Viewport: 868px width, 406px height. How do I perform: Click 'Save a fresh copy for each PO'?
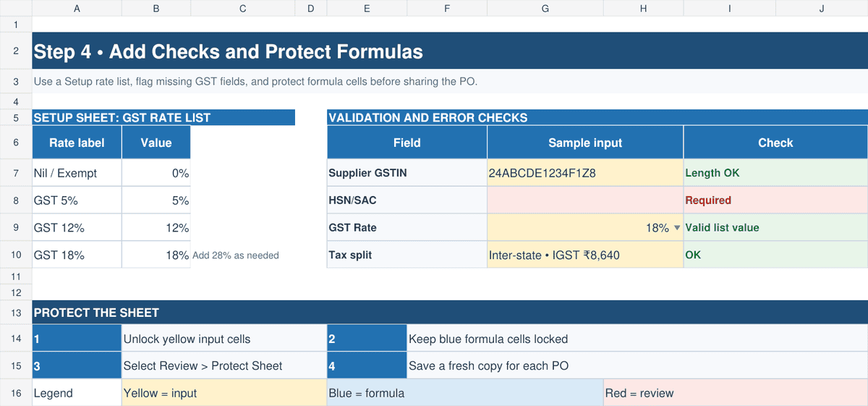click(637, 366)
